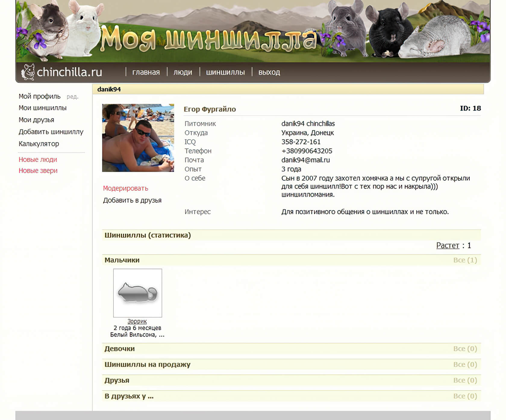Select Добавить шиншиллу in the sidebar
Screen dimensions: 506x420
coord(51,132)
